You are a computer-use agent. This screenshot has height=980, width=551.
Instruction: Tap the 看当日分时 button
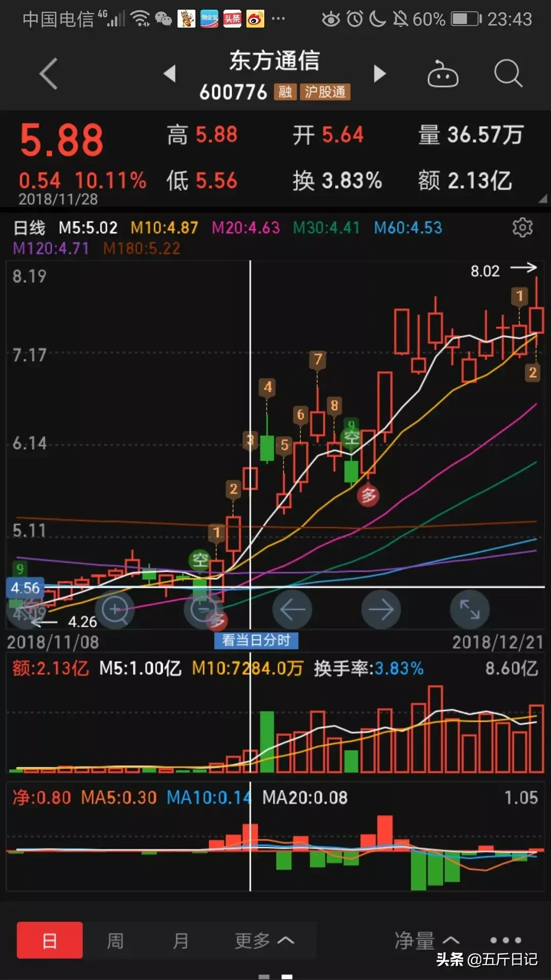(256, 640)
